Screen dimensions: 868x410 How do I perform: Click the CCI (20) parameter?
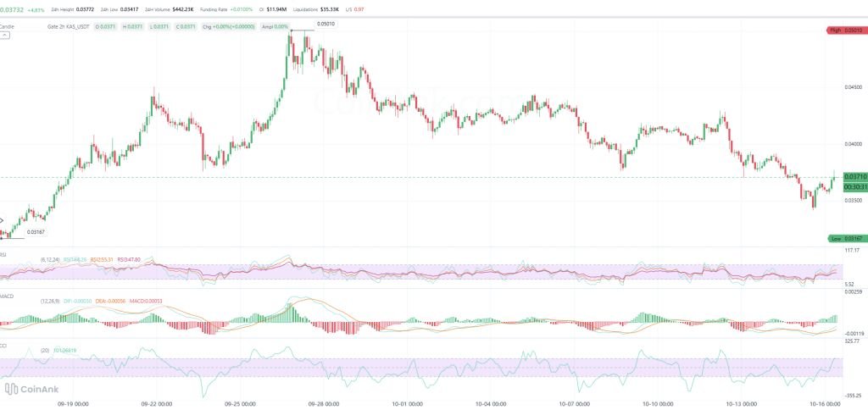point(46,350)
